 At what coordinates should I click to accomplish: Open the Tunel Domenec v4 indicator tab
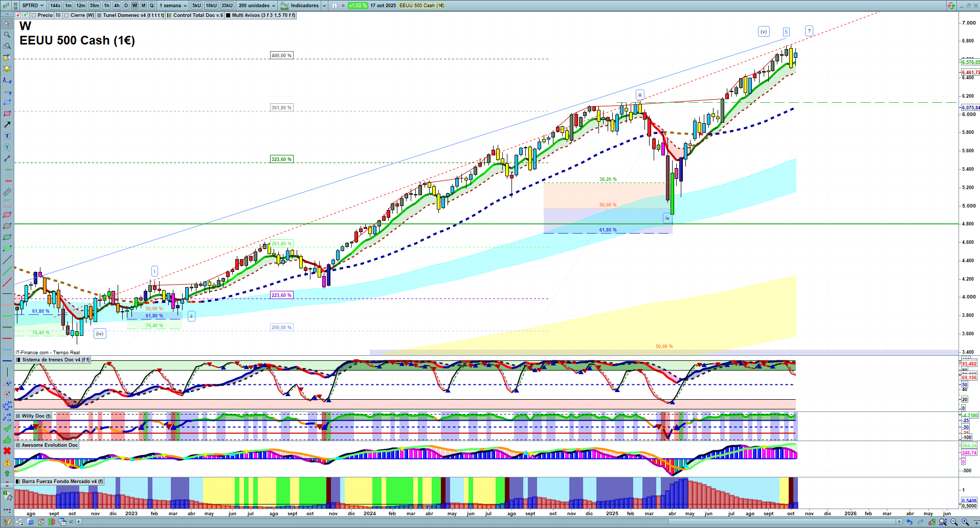tap(133, 15)
